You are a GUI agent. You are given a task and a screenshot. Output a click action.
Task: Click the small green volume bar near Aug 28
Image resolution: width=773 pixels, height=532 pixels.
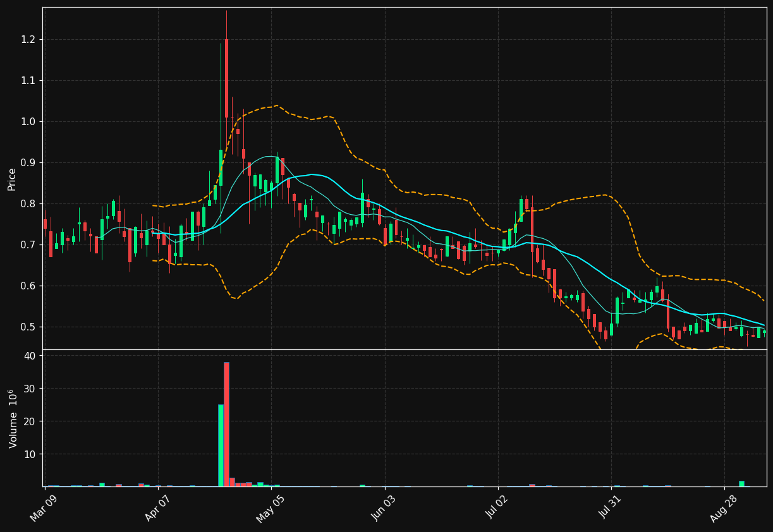click(x=741, y=483)
